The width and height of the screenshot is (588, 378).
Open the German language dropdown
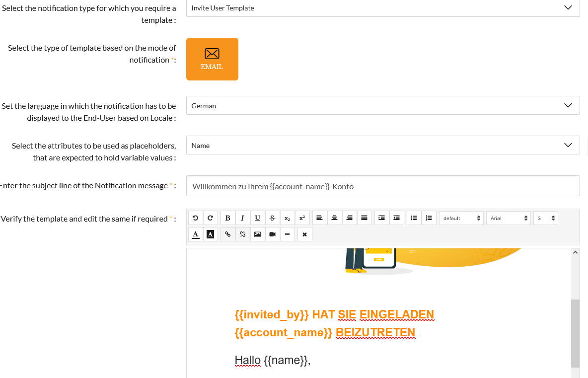382,106
